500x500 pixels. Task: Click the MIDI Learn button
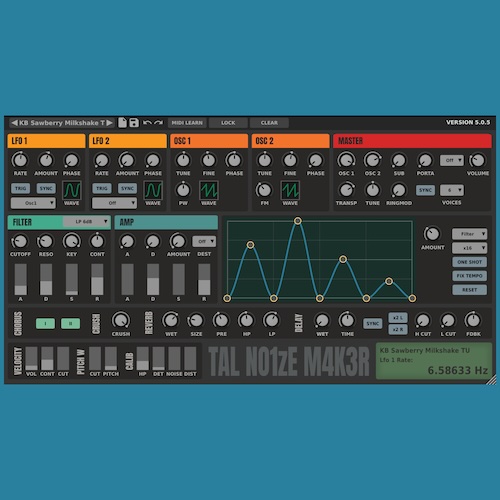187,123
